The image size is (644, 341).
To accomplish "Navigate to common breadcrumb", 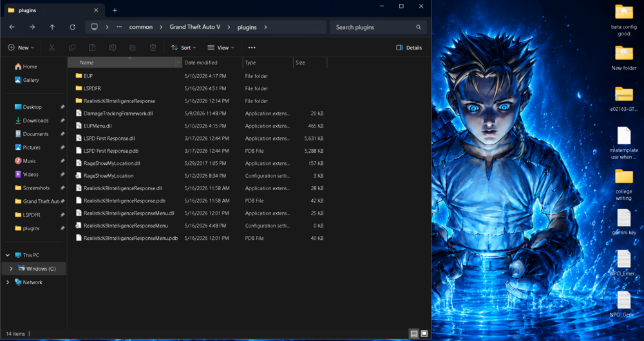I will tap(141, 27).
